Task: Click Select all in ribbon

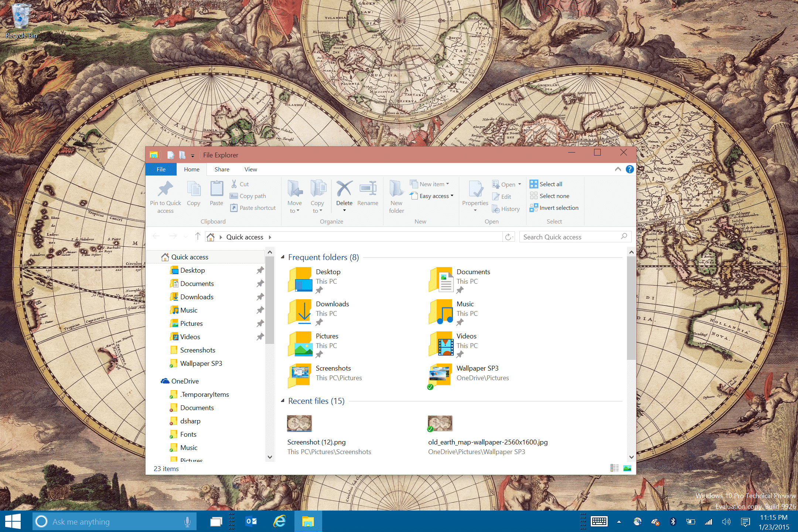Action: pyautogui.click(x=546, y=184)
